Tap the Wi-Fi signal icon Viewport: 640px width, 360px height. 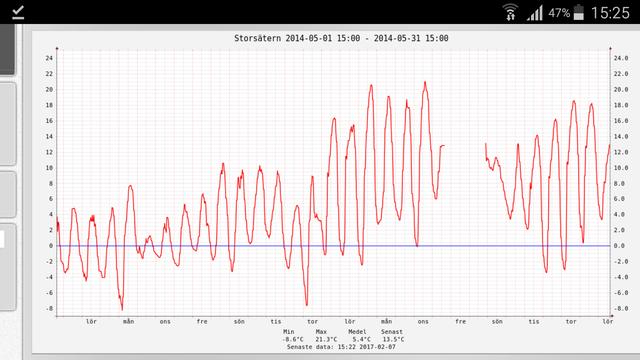(x=510, y=12)
